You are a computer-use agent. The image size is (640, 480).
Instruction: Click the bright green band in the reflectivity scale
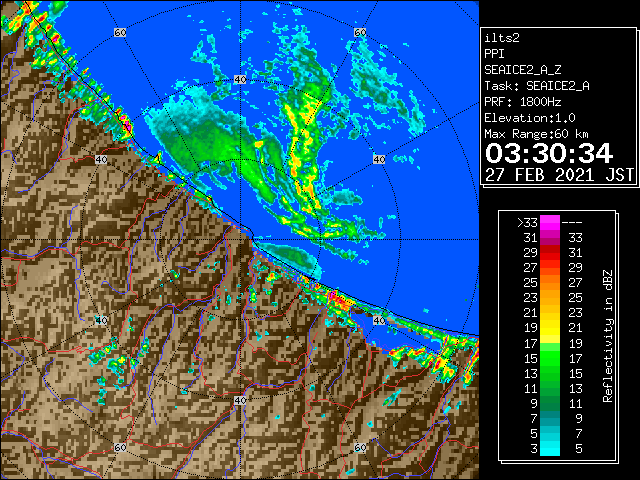550,358
